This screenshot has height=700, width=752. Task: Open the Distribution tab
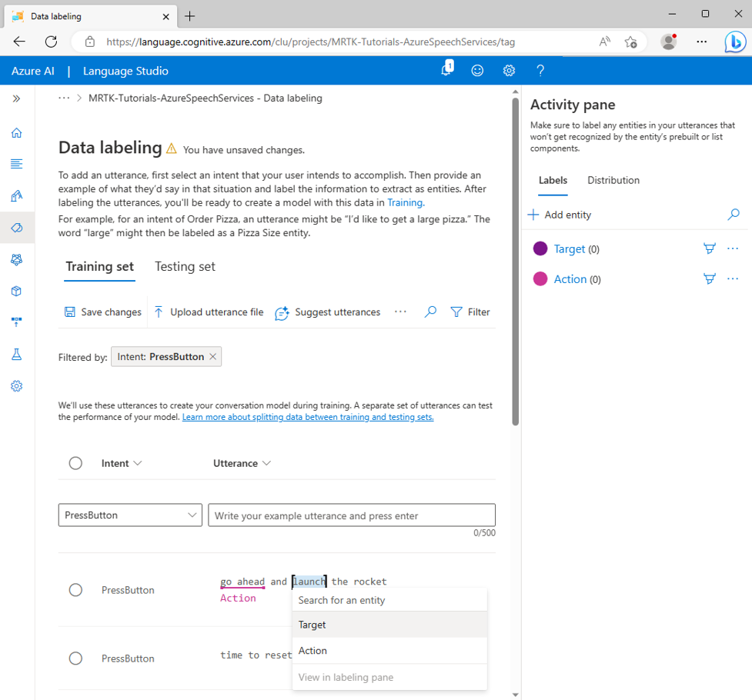click(x=613, y=180)
